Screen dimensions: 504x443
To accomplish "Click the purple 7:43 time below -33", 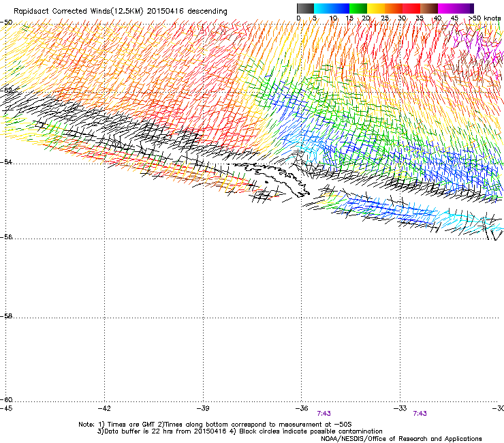I will click(x=420, y=414).
